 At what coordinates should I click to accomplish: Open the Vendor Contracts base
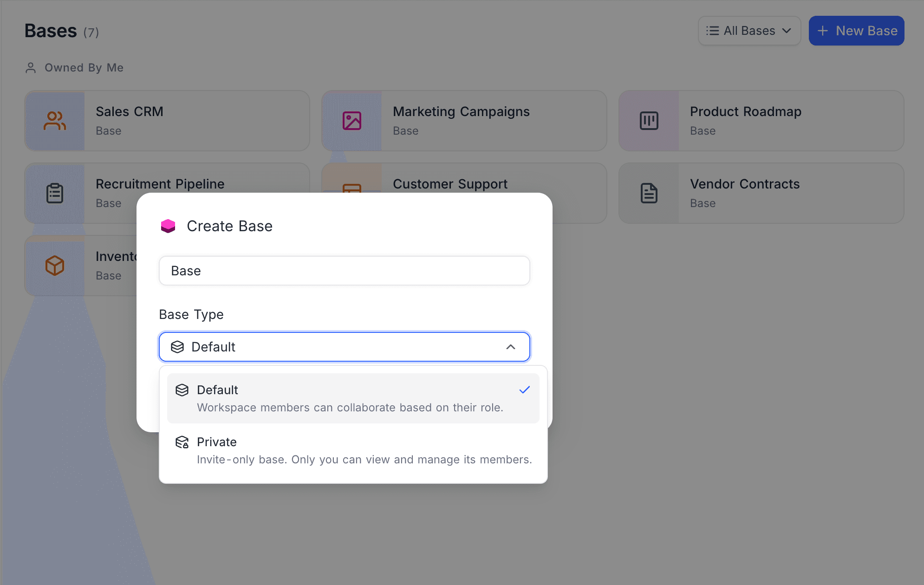point(761,193)
